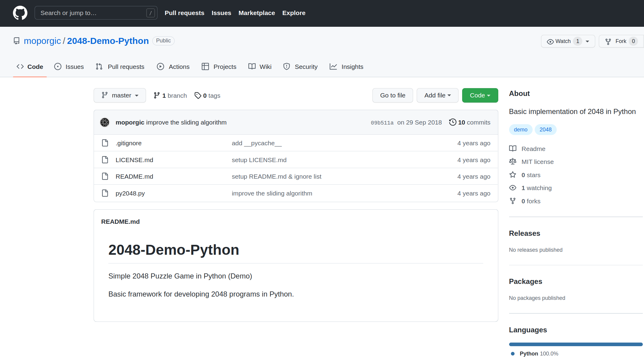This screenshot has width=644, height=357.
Task: Click the fork icon next to 0 forks
Action: pos(513,201)
